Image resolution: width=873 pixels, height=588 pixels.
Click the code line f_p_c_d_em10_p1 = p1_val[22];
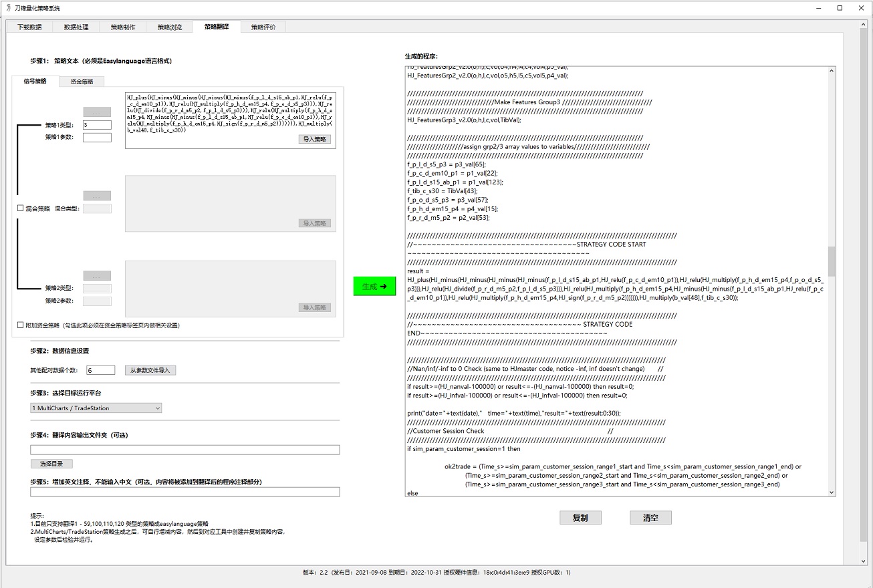click(x=452, y=173)
